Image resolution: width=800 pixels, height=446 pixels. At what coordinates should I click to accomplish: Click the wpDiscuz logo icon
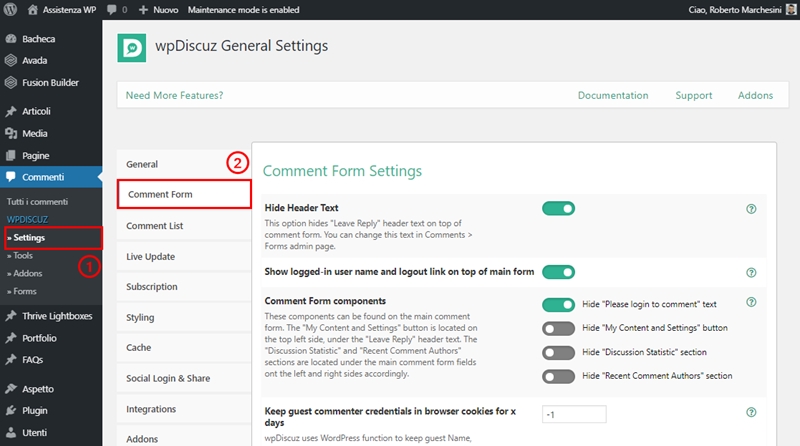pos(132,48)
